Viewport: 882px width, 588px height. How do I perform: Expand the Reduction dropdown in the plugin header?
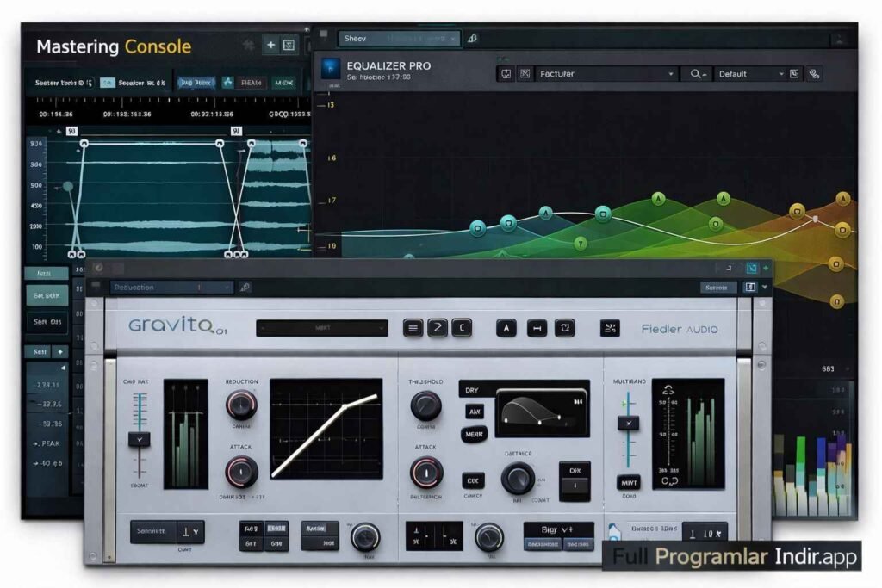click(x=168, y=288)
